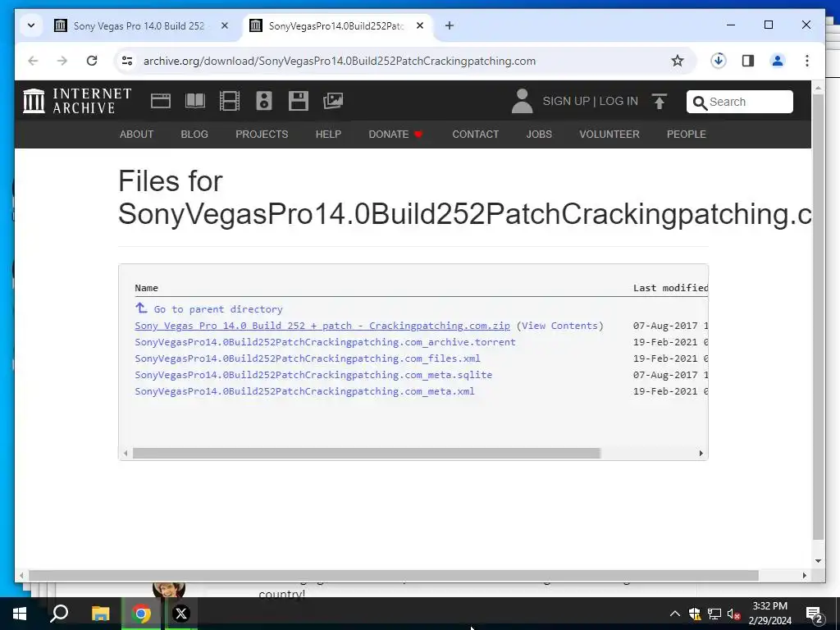Open Chrome downloads icon
The image size is (840, 630).
pos(719,61)
